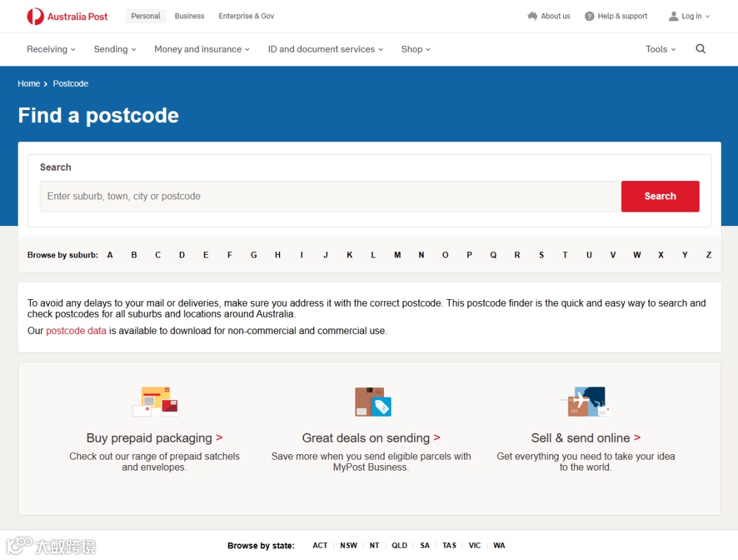Click the prepaid packaging envelopes illustration

point(155,402)
